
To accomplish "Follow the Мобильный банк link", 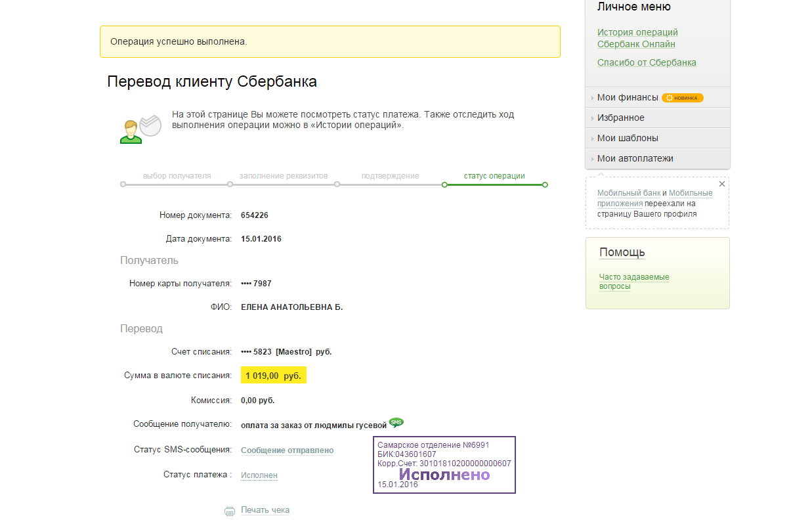I will tap(628, 193).
